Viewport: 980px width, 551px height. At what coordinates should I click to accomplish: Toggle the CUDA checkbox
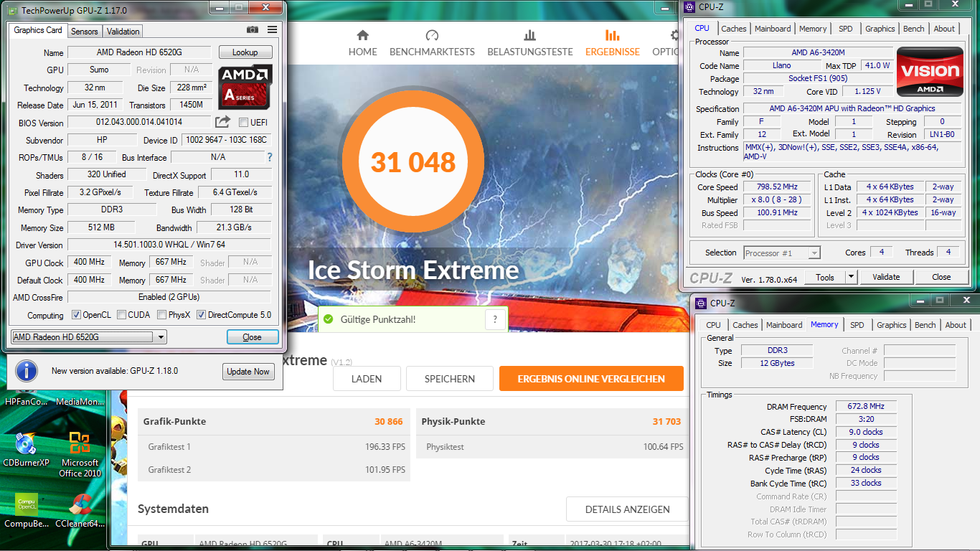click(x=122, y=315)
